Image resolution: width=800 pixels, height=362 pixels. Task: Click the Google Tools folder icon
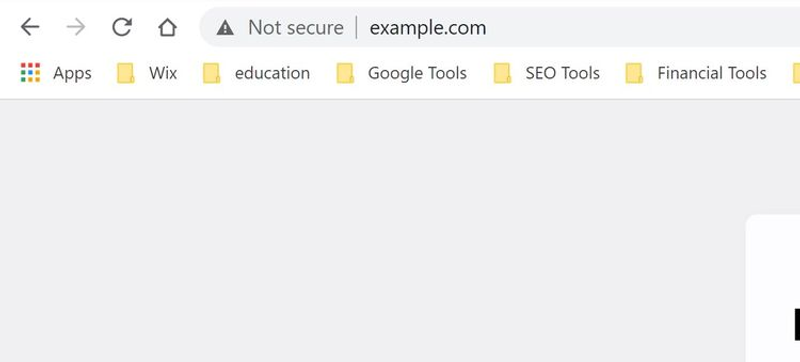tap(345, 73)
